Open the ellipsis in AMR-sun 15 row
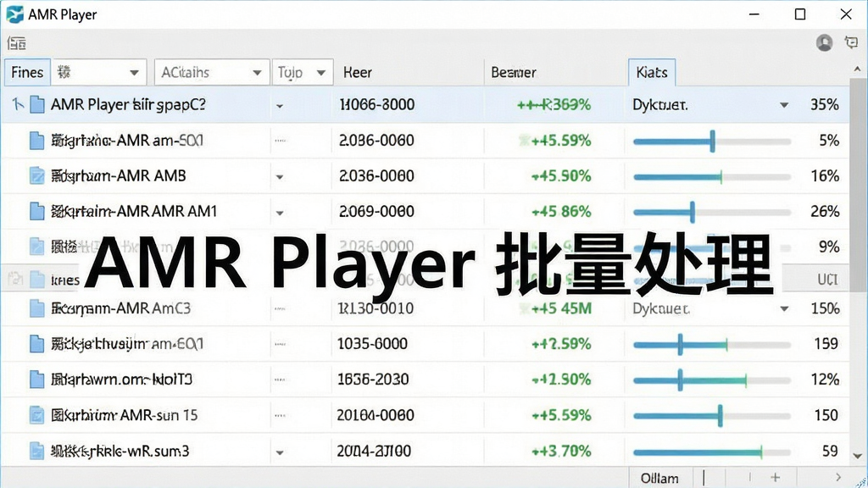 (x=280, y=415)
